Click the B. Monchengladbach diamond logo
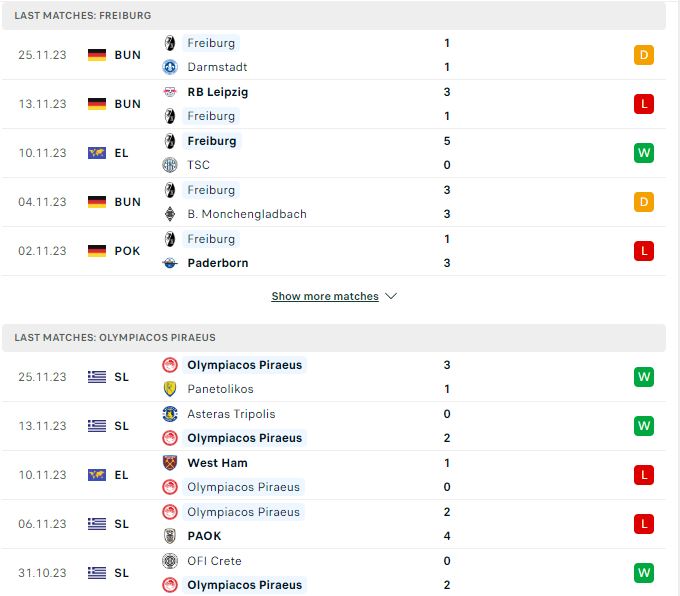The image size is (680, 596). [170, 214]
